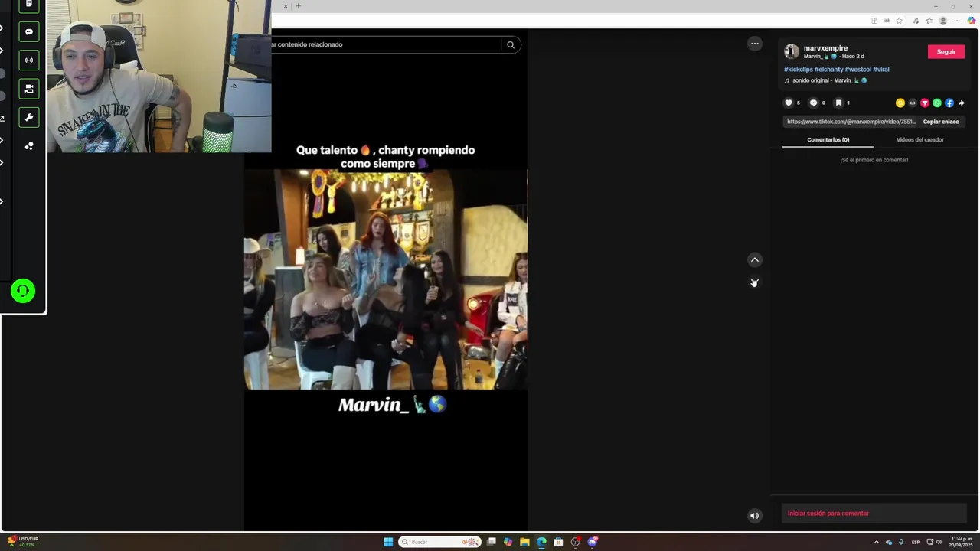Image resolution: width=980 pixels, height=551 pixels.
Task: Share the video on Facebook
Action: (949, 103)
